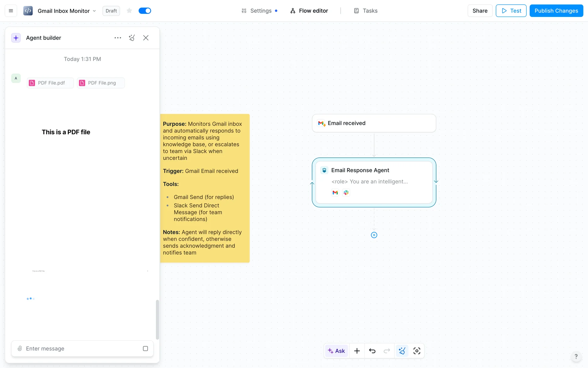Click the fit-to-view focus icon
588x368 pixels.
pos(417,351)
